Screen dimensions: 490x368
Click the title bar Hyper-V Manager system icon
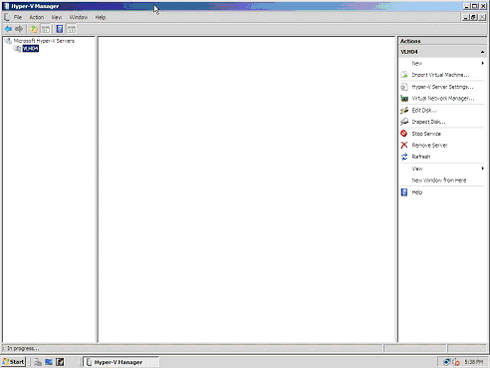[6, 6]
